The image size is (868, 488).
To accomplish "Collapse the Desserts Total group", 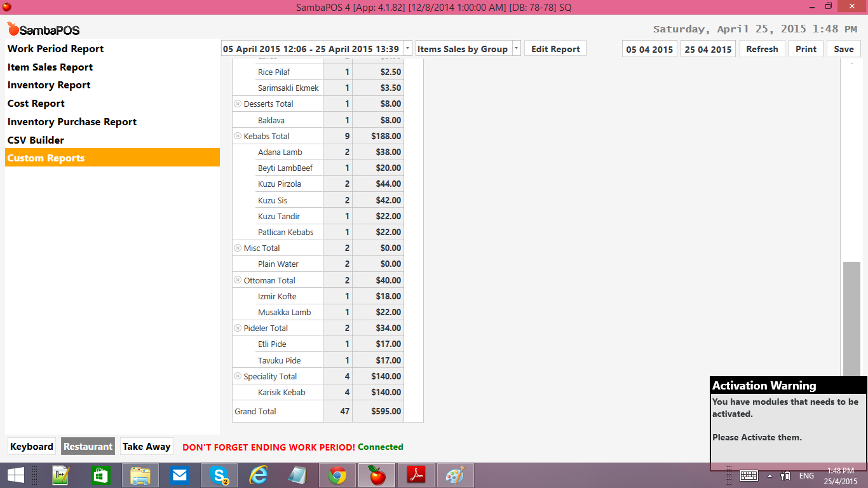I will [238, 103].
